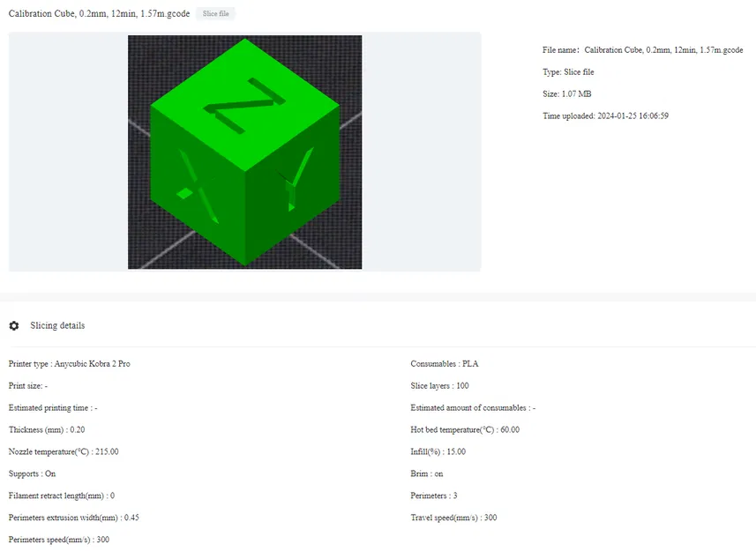This screenshot has height=551, width=756.
Task: Select 'Consumables : PLA' row
Action: (x=445, y=364)
